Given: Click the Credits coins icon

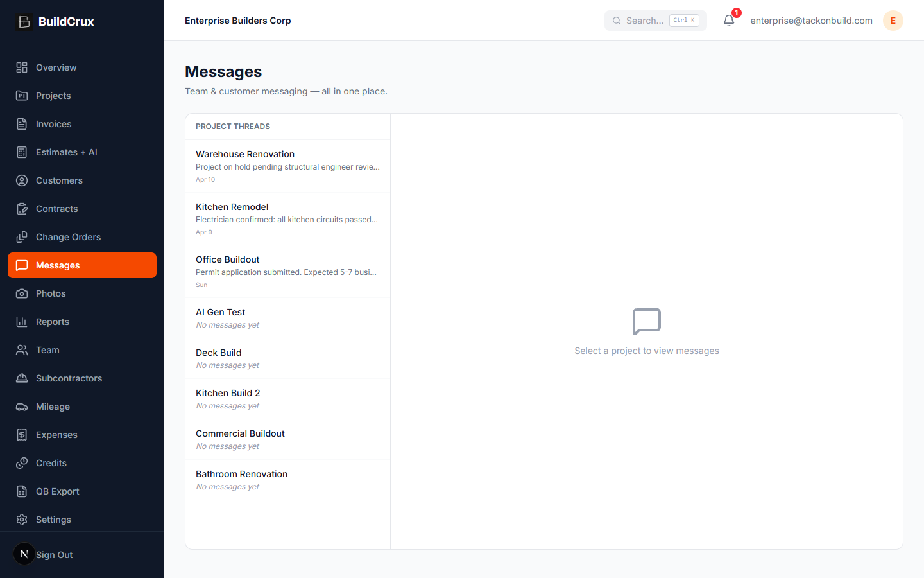Looking at the screenshot, I should coord(22,463).
